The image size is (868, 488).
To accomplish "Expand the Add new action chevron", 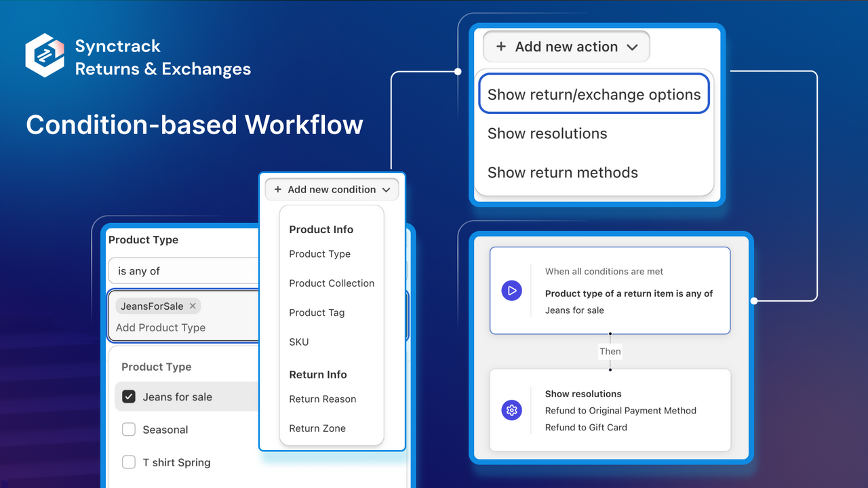I will (x=633, y=47).
